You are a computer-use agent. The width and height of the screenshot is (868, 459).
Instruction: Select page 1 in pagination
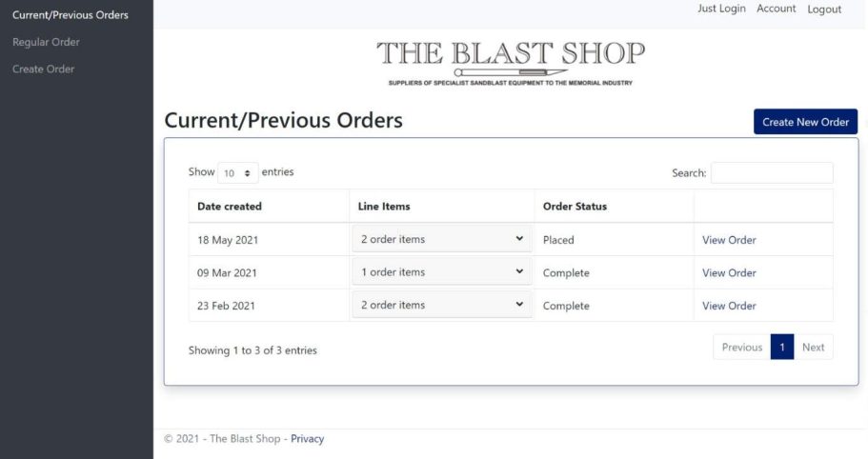[x=781, y=348]
